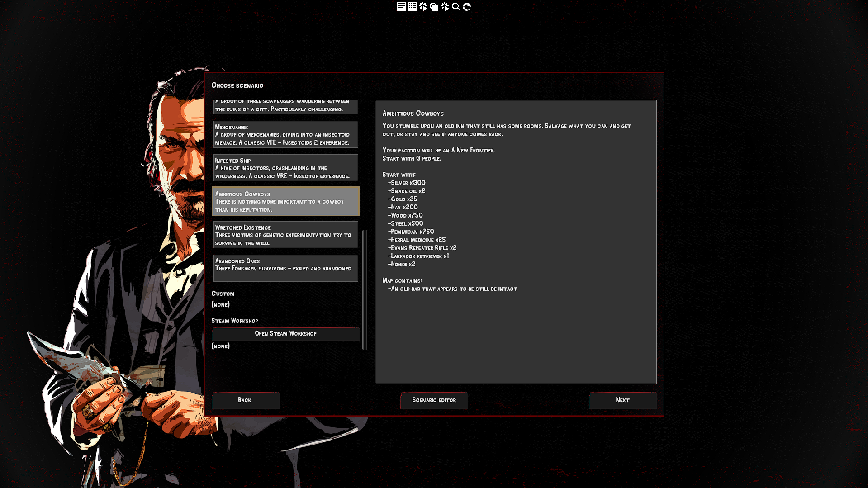Click the Hay x200 entry
This screenshot has height=488, width=868.
(404, 208)
